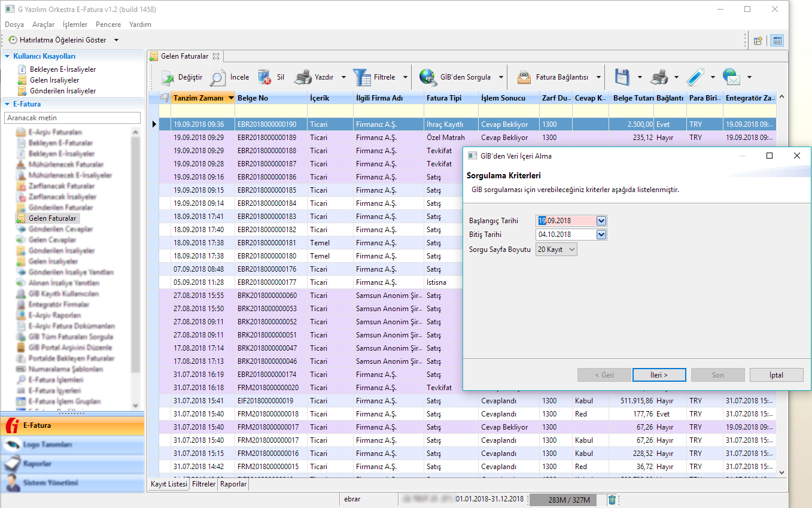Open the Filtrele funnel tool

[362, 77]
